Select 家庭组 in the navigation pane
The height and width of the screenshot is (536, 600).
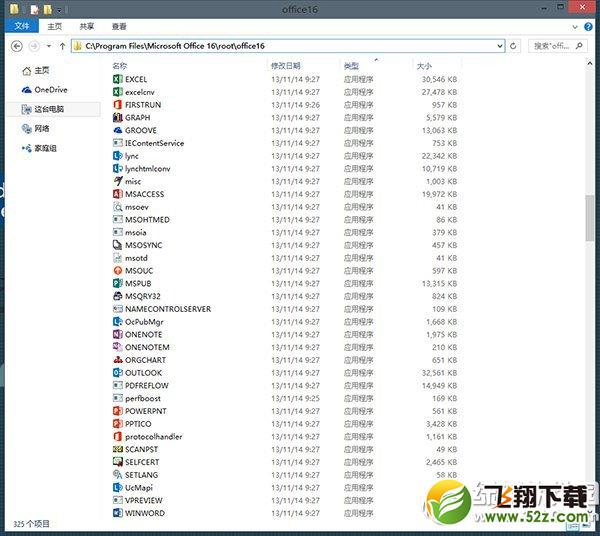[x=39, y=148]
